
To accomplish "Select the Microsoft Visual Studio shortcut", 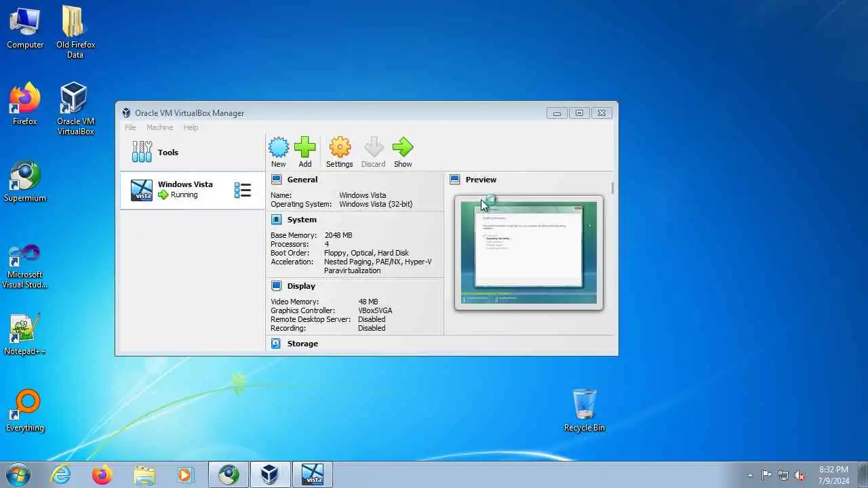I will [25, 266].
